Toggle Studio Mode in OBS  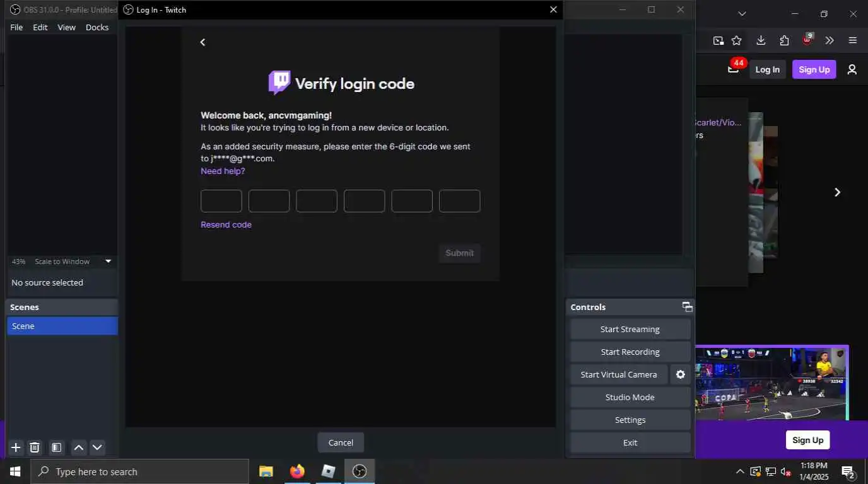630,397
